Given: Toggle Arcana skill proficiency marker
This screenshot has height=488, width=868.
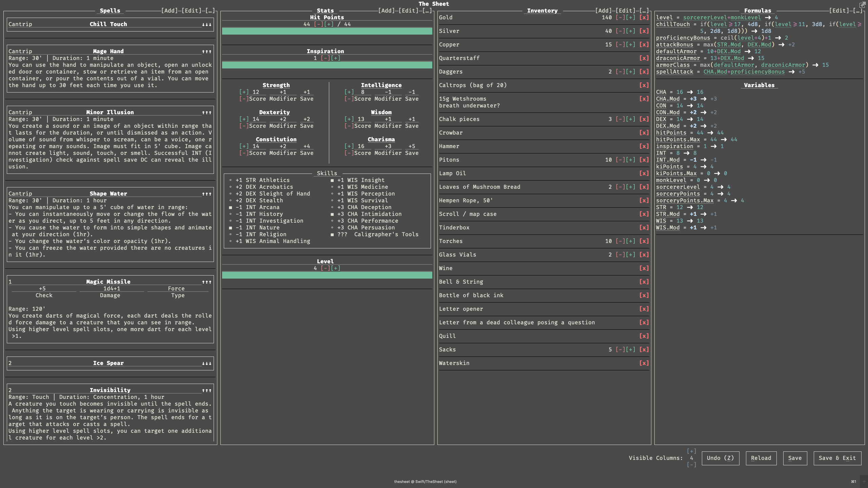Looking at the screenshot, I should point(231,207).
